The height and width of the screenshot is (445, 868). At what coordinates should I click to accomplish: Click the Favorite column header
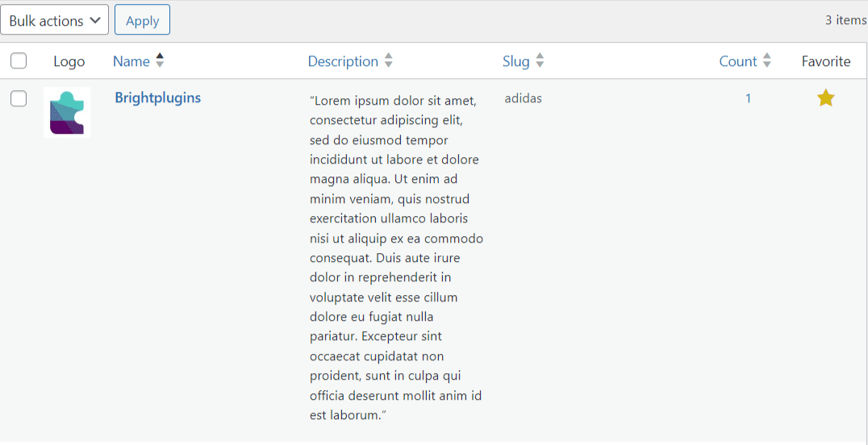coord(826,61)
